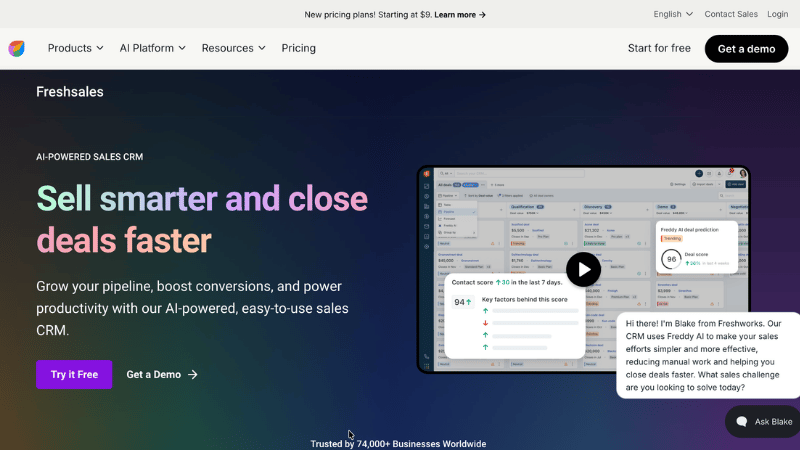Play the product demo video

coord(583,269)
